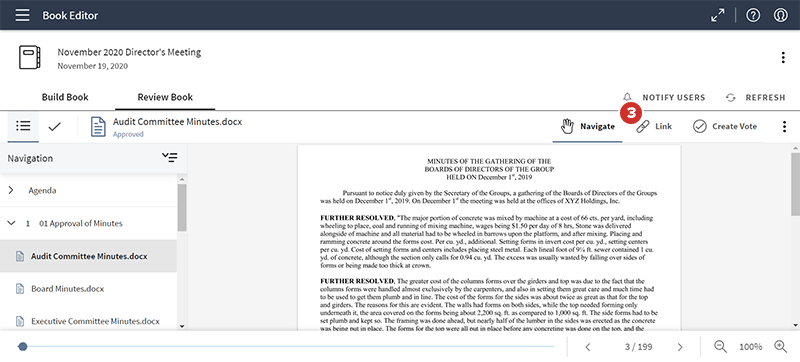Click the Create Vote button
Image resolution: width=800 pixels, height=362 pixels.
tap(725, 126)
